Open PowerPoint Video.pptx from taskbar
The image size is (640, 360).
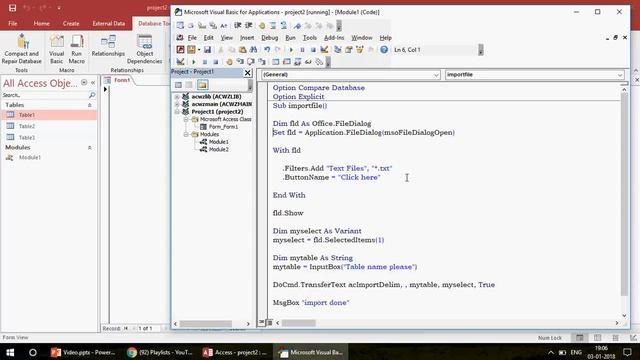point(84,352)
